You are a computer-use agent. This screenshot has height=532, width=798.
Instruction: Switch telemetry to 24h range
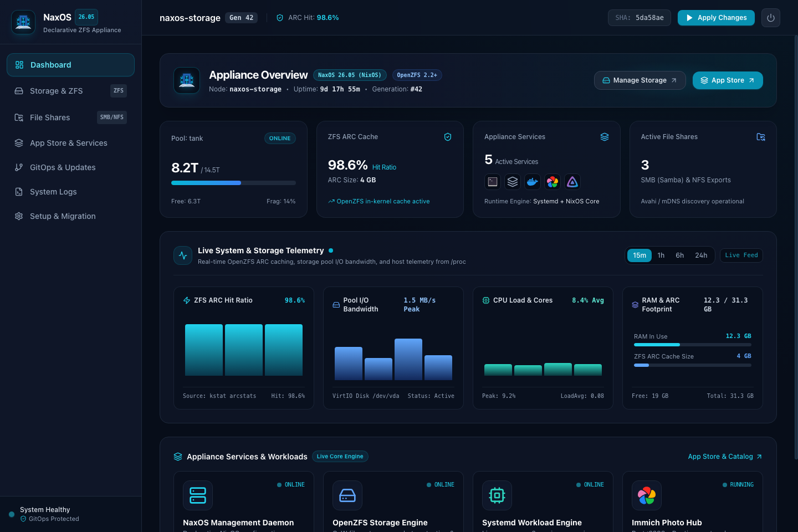coord(701,255)
